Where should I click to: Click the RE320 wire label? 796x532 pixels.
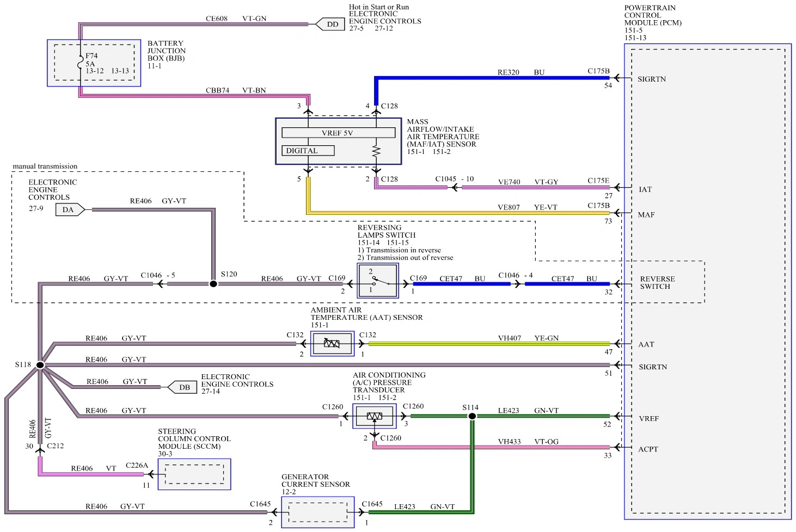pos(509,72)
